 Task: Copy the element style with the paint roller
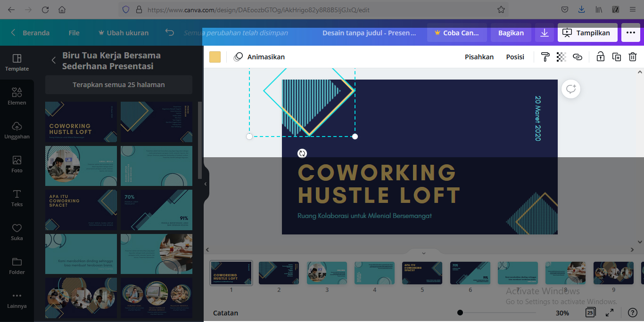tap(545, 56)
